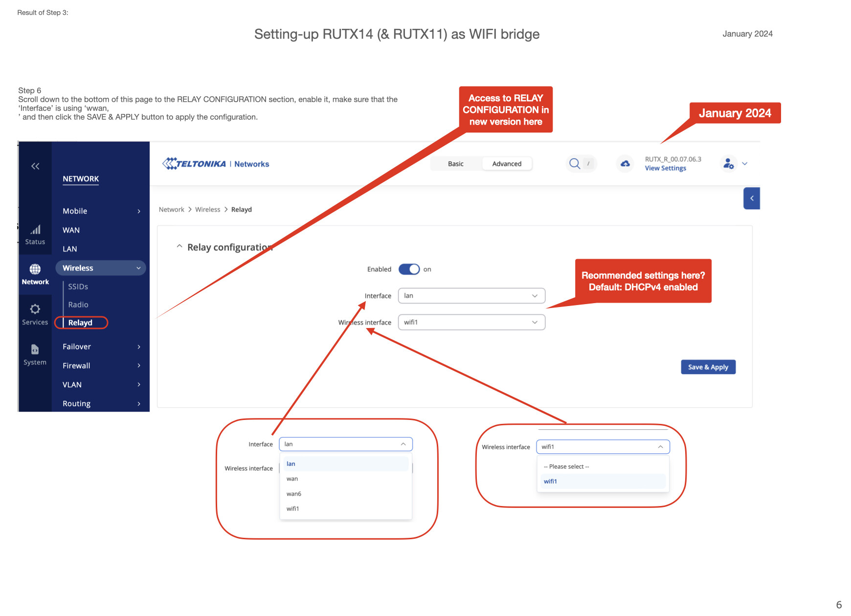The image size is (851, 616).
Task: Click the View Settings link
Action: 666,168
